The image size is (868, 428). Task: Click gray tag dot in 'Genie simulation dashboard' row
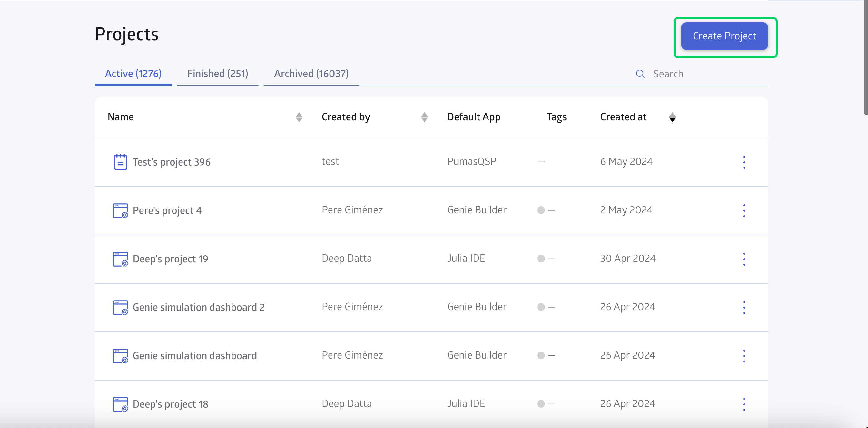541,355
